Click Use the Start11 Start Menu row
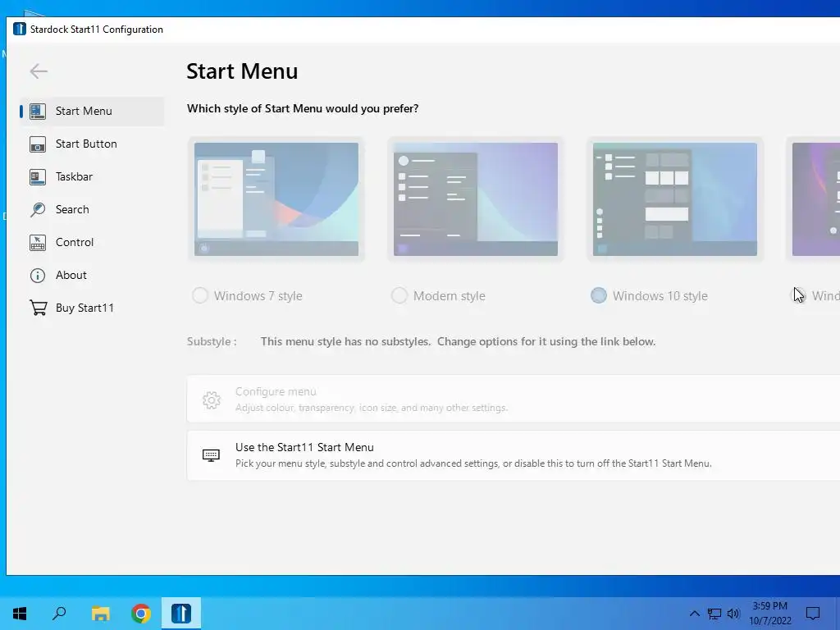The width and height of the screenshot is (840, 630). pos(514,454)
